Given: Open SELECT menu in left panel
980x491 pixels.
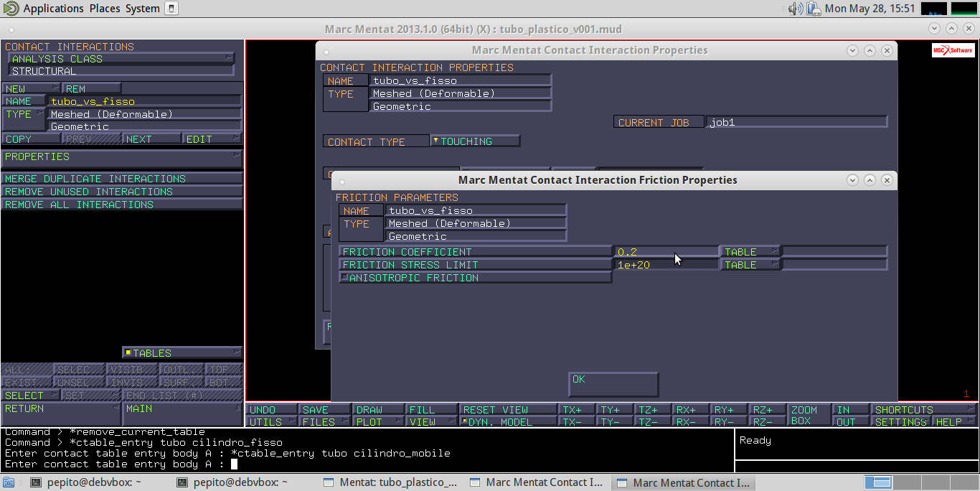Looking at the screenshot, I should pyautogui.click(x=31, y=396).
